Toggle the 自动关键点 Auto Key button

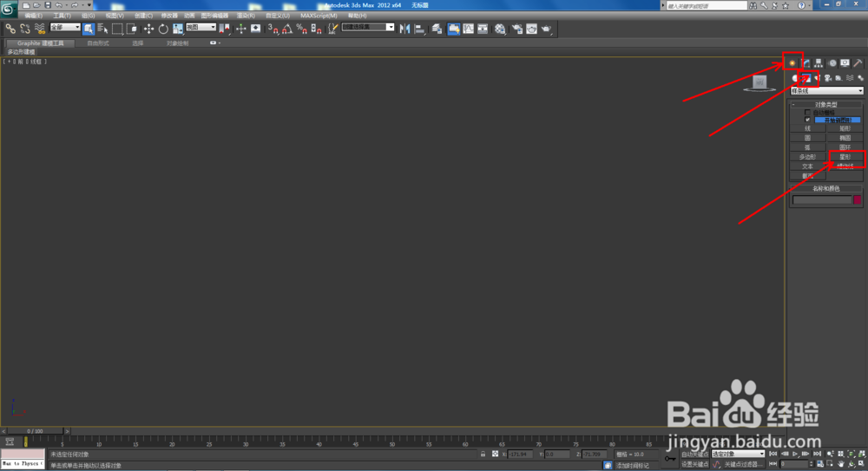click(x=694, y=455)
